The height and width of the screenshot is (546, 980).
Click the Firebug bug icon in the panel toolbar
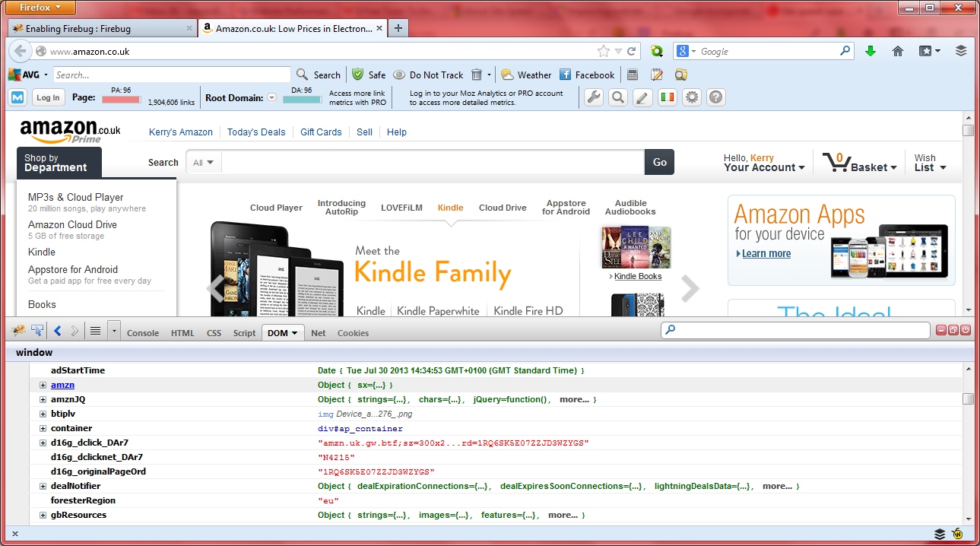(18, 331)
